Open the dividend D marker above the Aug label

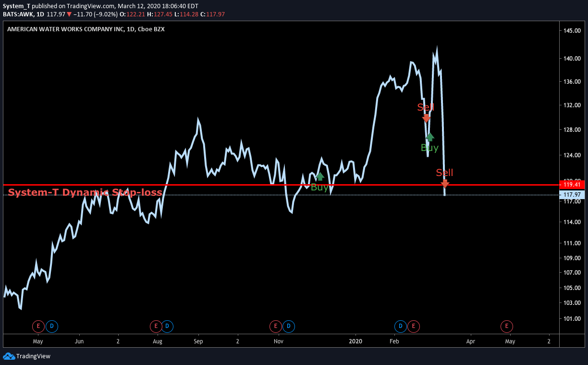(167, 327)
